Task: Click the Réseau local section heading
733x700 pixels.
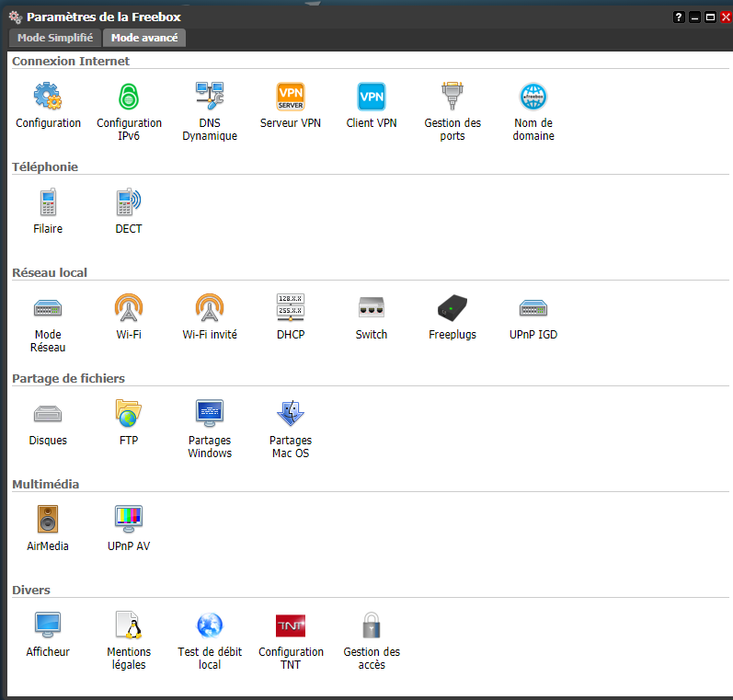Action: point(50,272)
